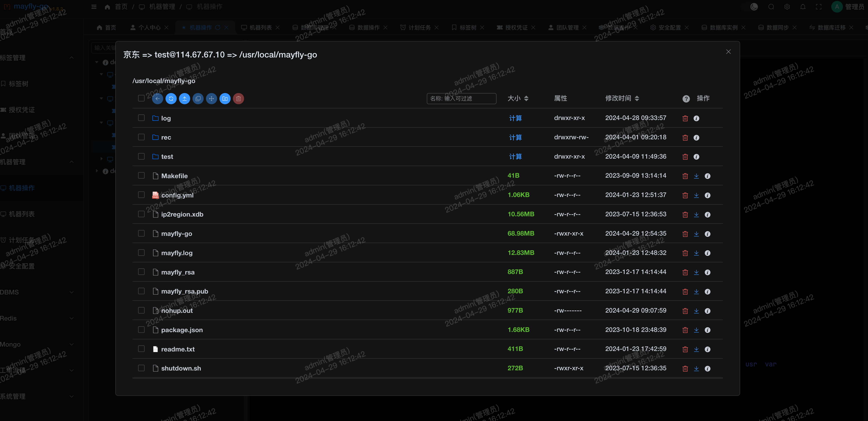Viewport: 868px width, 421px height.
Task: Click the new folder toolbar icon
Action: [225, 98]
